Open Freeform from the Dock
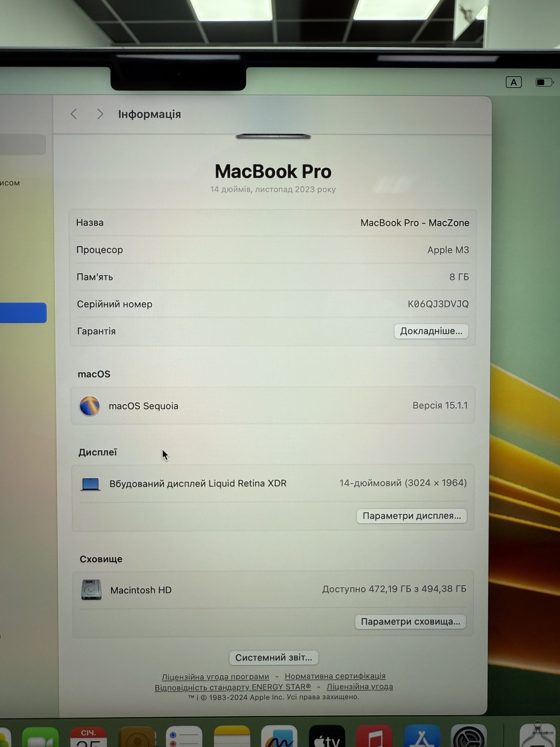The image size is (560, 747). (279, 736)
